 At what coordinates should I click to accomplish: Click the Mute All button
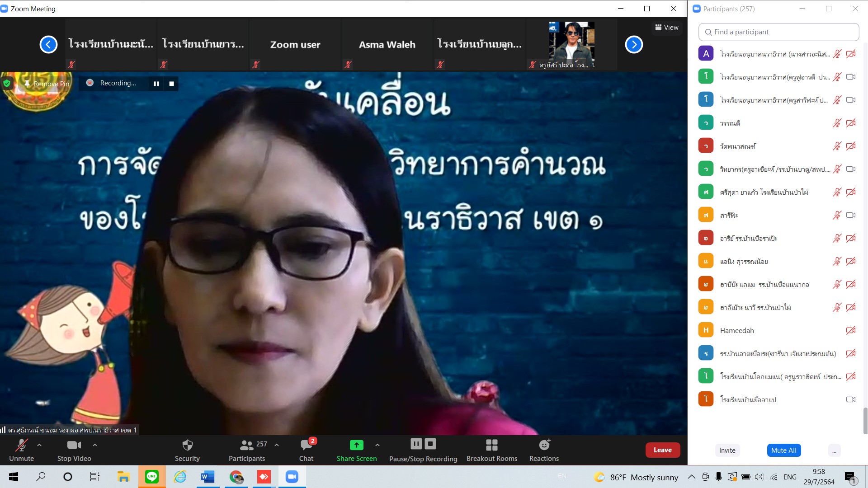coord(783,450)
